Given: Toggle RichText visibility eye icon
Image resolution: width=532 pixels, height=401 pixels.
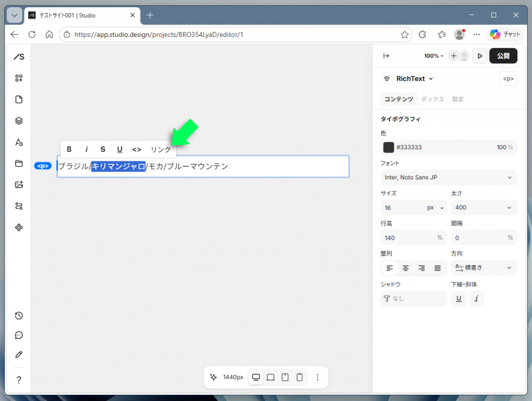Looking at the screenshot, I should [387, 79].
